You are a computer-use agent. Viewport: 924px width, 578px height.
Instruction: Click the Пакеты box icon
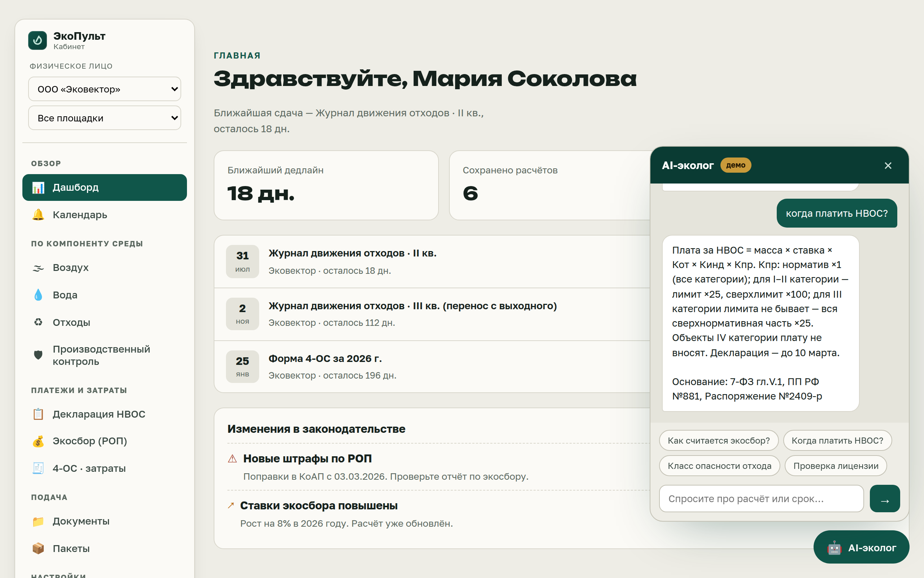coord(38,549)
